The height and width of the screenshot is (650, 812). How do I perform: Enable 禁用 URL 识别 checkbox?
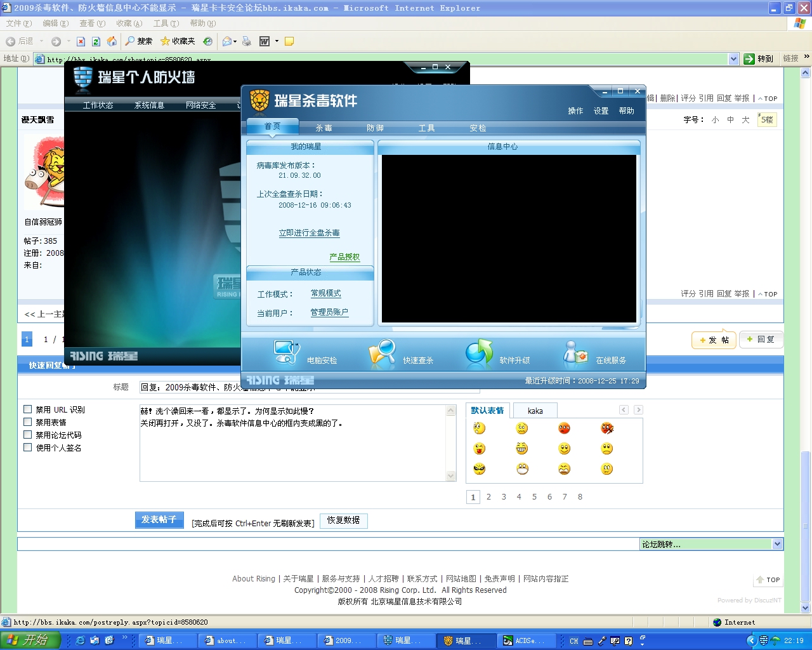click(x=28, y=409)
